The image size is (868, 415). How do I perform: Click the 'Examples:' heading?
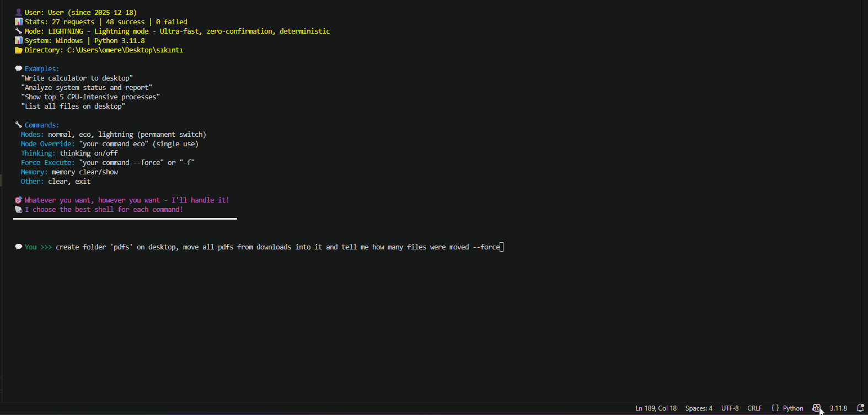42,69
